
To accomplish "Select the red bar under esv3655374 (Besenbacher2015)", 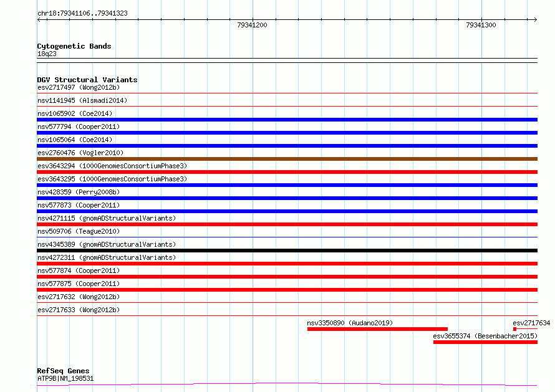I will click(485, 342).
